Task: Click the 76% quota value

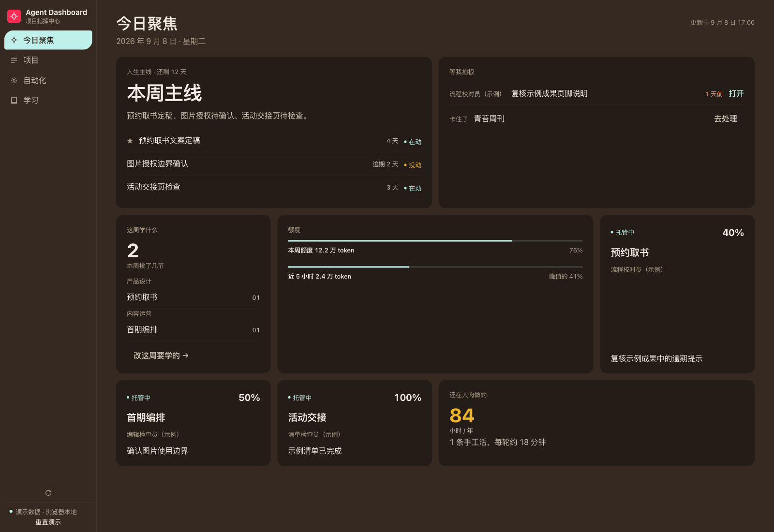Action: 576,251
